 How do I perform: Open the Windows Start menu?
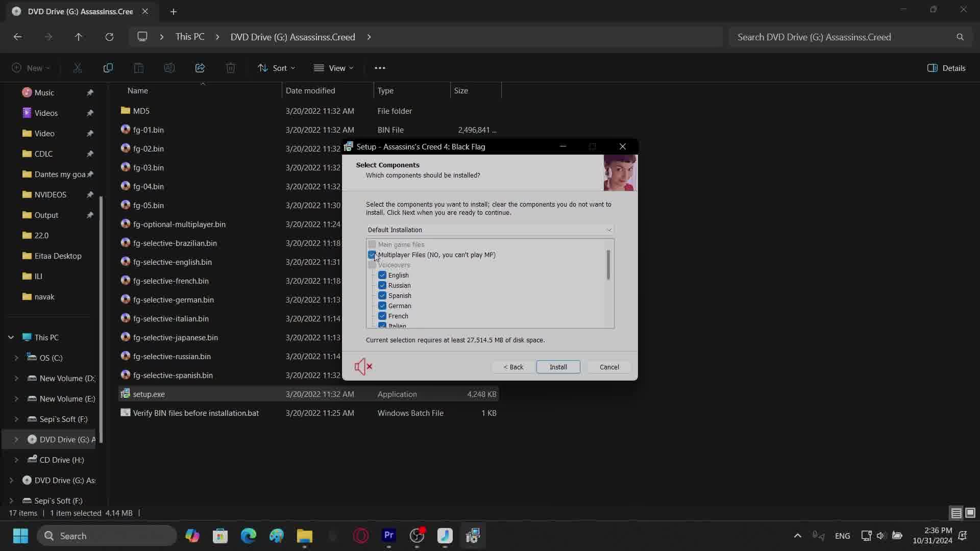coord(20,536)
